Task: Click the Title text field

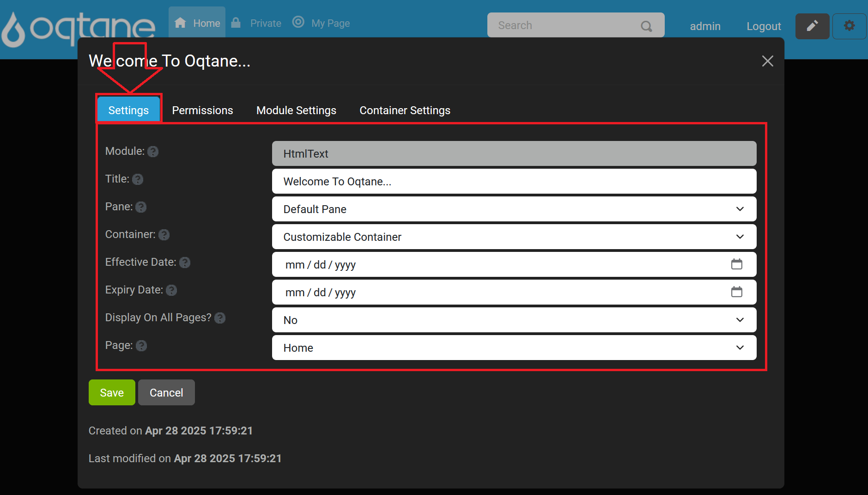Action: [x=514, y=181]
